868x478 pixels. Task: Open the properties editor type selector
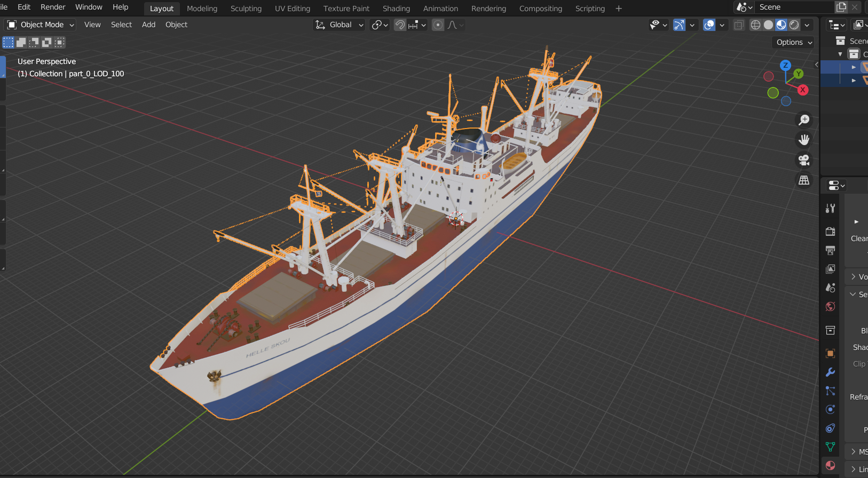(x=836, y=185)
